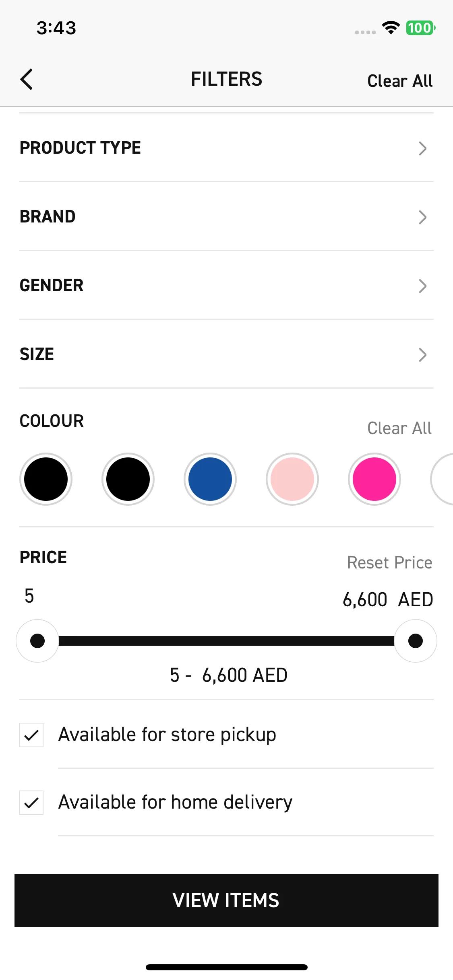Expand the Brand filter chevron
The width and height of the screenshot is (453, 980).
(x=422, y=217)
